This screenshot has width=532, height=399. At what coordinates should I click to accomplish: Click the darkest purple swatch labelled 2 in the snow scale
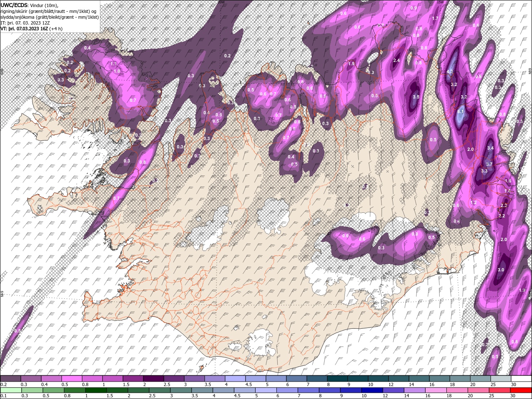[153, 379]
